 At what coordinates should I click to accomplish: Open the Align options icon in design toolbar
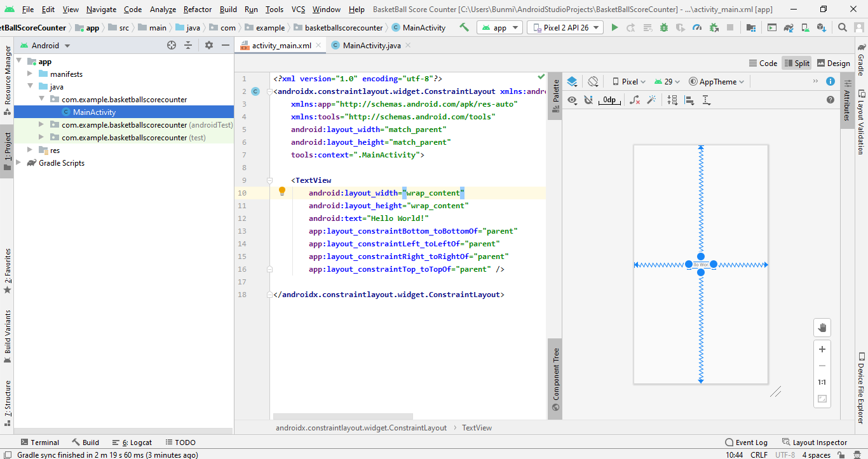coord(689,100)
